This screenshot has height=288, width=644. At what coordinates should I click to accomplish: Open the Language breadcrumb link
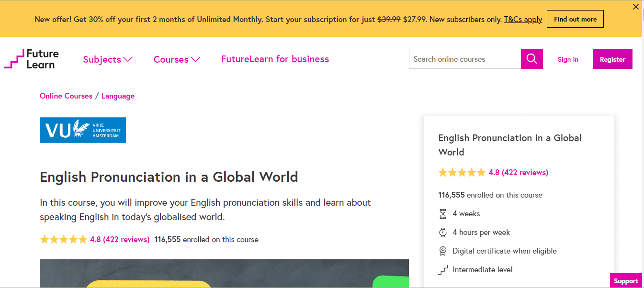click(x=118, y=96)
